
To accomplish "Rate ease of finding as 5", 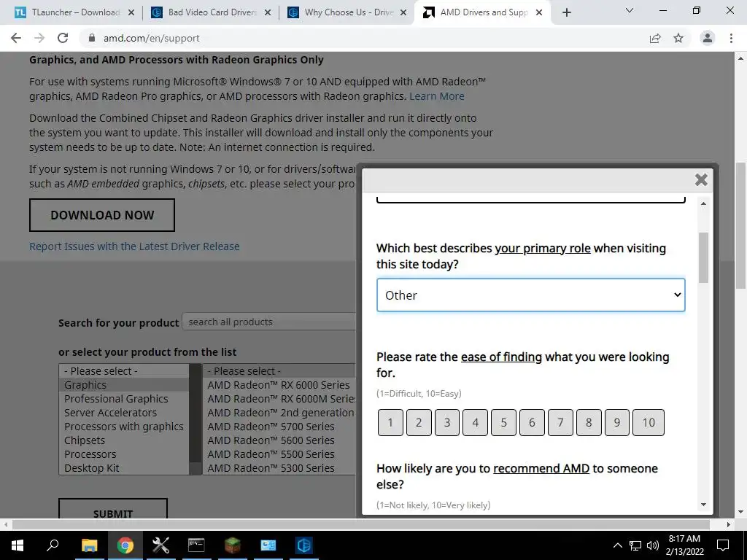I will point(503,422).
